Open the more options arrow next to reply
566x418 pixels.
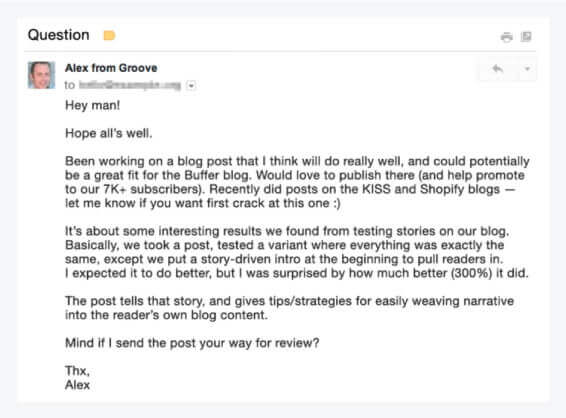point(527,69)
